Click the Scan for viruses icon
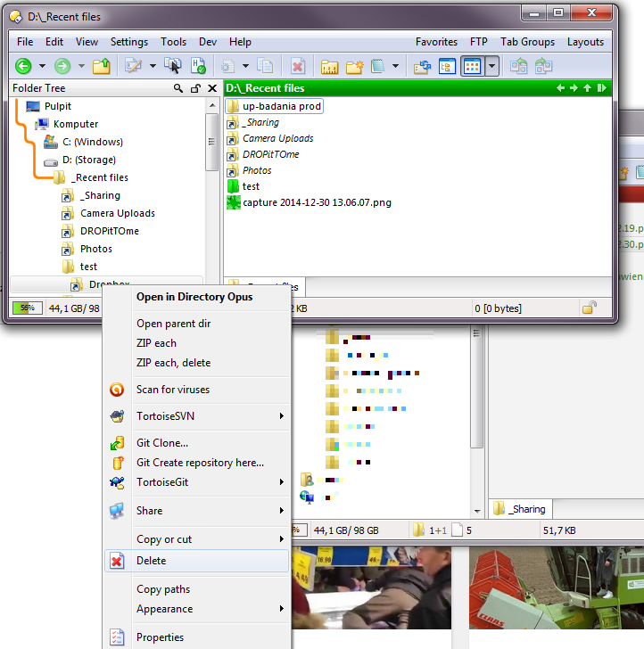The height and width of the screenshot is (649, 644). [x=117, y=390]
